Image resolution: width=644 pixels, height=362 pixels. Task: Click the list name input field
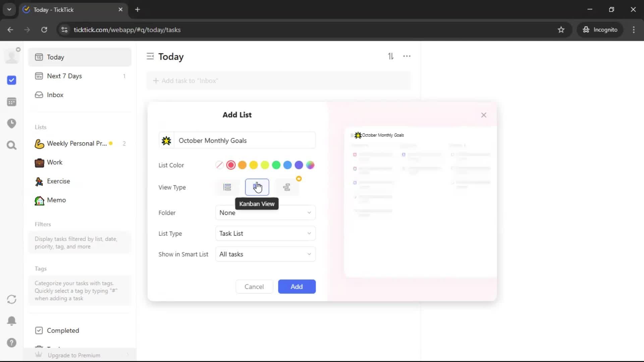click(x=245, y=140)
